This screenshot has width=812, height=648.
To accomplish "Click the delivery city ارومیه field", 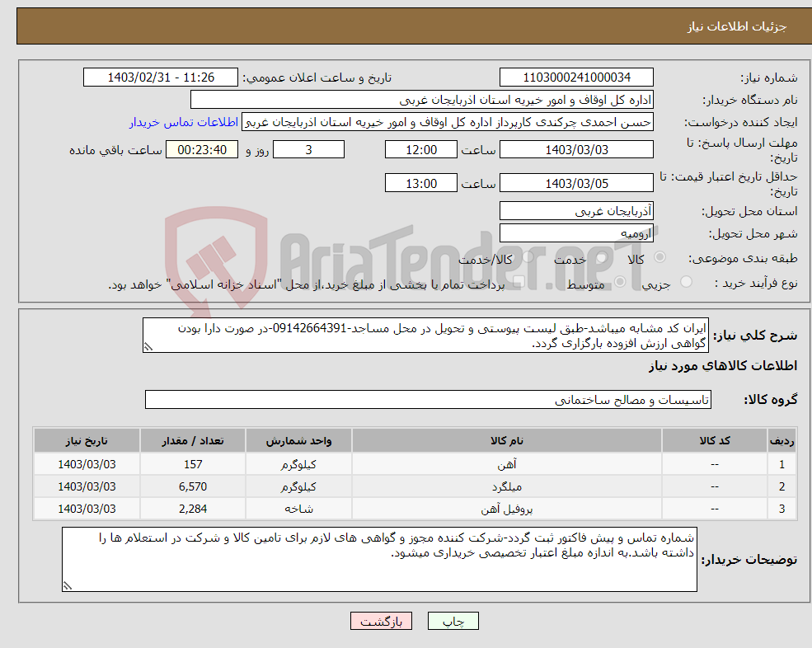I will (x=576, y=233).
